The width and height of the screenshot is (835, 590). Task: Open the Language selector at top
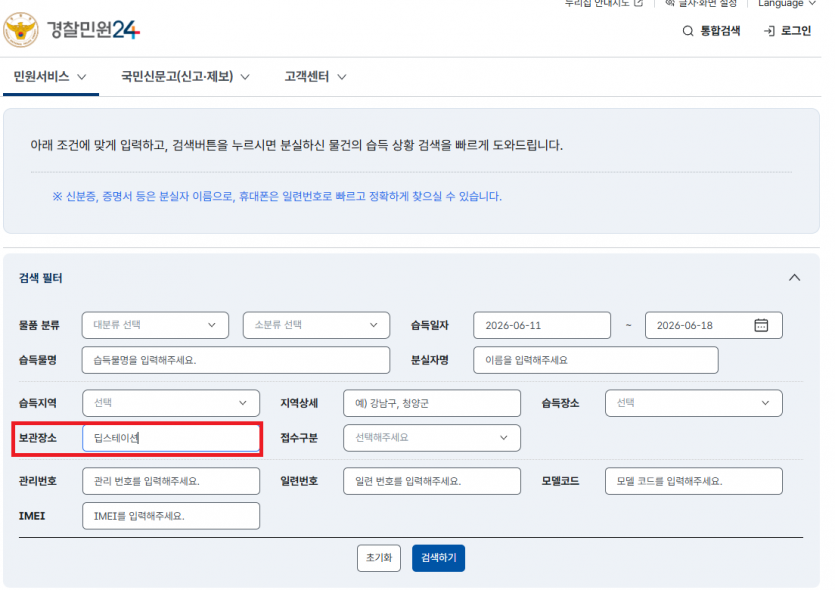coord(787,4)
